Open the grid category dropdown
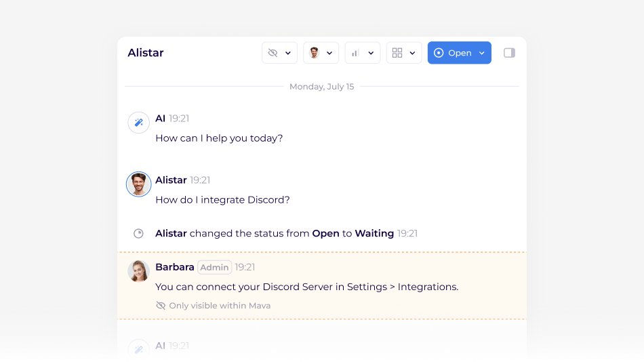 (404, 53)
